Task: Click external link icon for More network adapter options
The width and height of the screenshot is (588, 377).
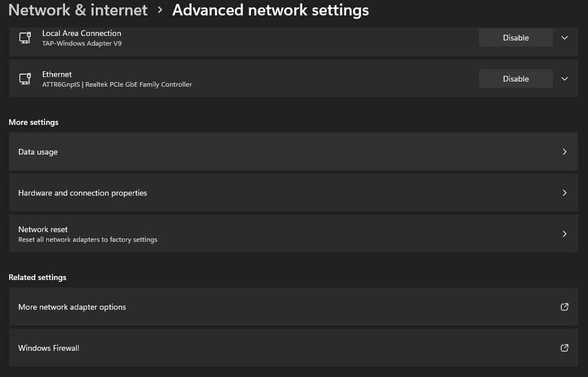Action: [565, 307]
